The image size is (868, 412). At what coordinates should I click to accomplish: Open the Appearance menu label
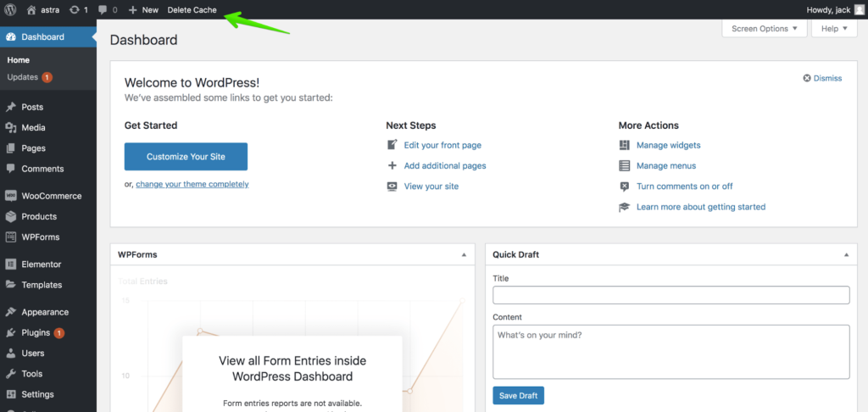tap(46, 312)
